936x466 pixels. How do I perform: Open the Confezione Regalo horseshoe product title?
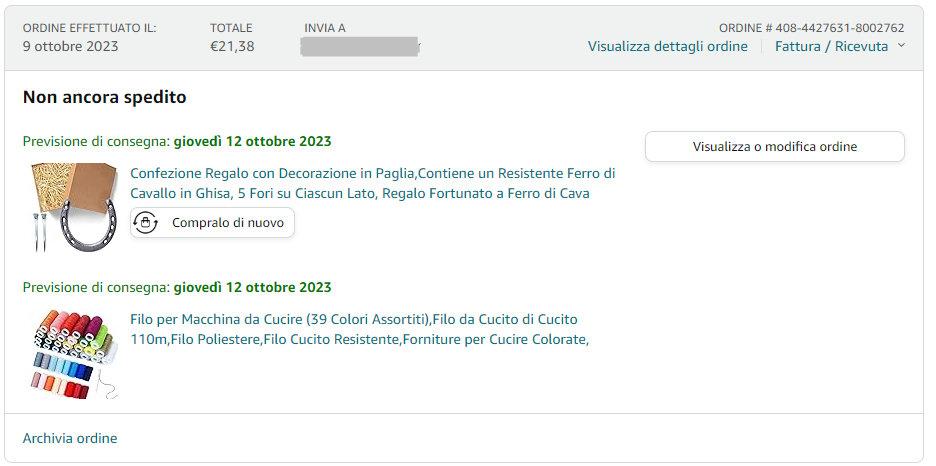372,183
